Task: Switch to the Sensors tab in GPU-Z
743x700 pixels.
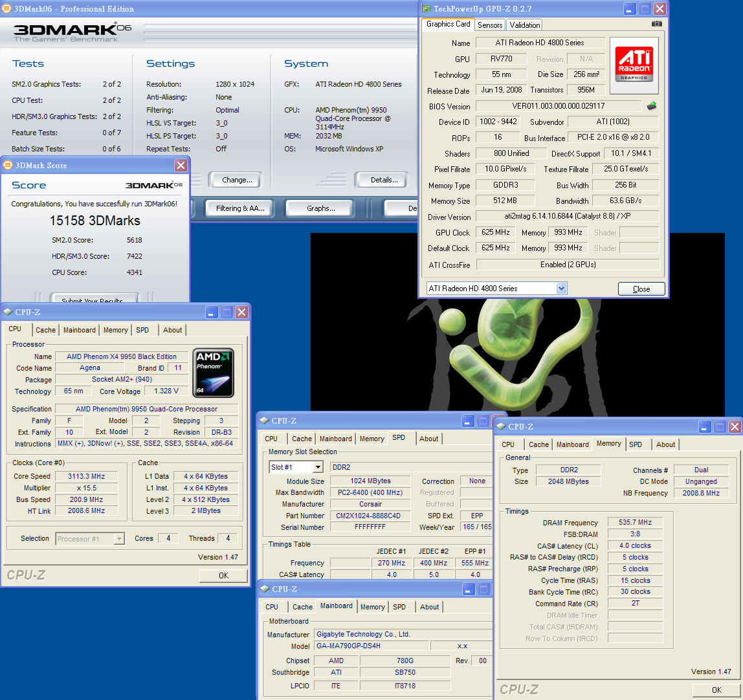Action: tap(489, 25)
